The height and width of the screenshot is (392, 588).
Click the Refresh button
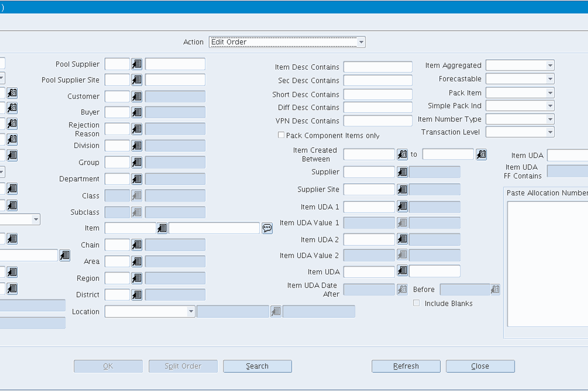pyautogui.click(x=406, y=366)
